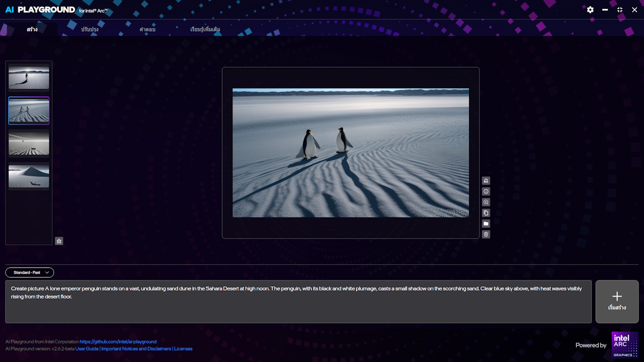Exit fullscreen with the title bar shrink icon
644x362 pixels.
620,10
